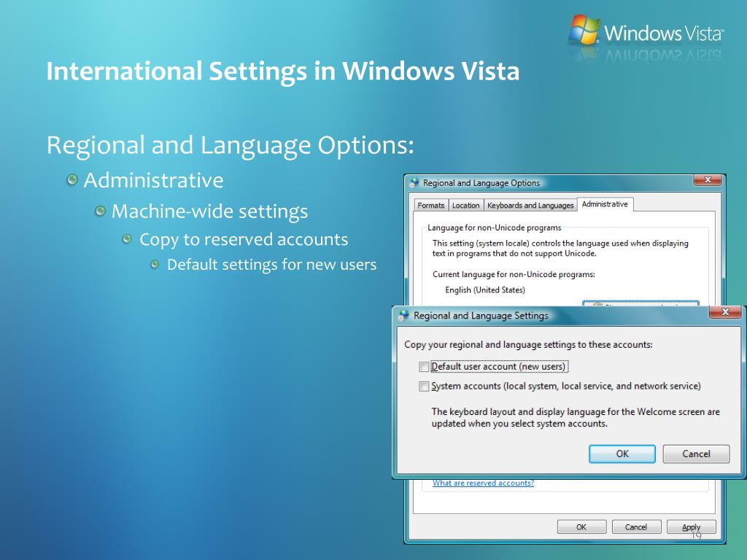Click 'Regional and Language Options:' heading text
Screen dimensions: 747x560
230,145
